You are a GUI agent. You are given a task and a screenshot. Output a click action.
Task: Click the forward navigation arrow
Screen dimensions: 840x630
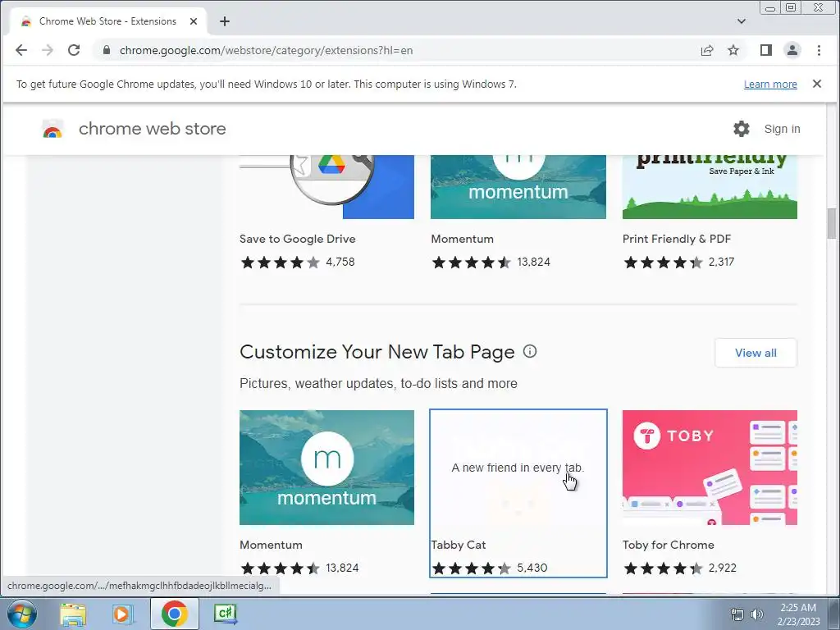coord(48,50)
